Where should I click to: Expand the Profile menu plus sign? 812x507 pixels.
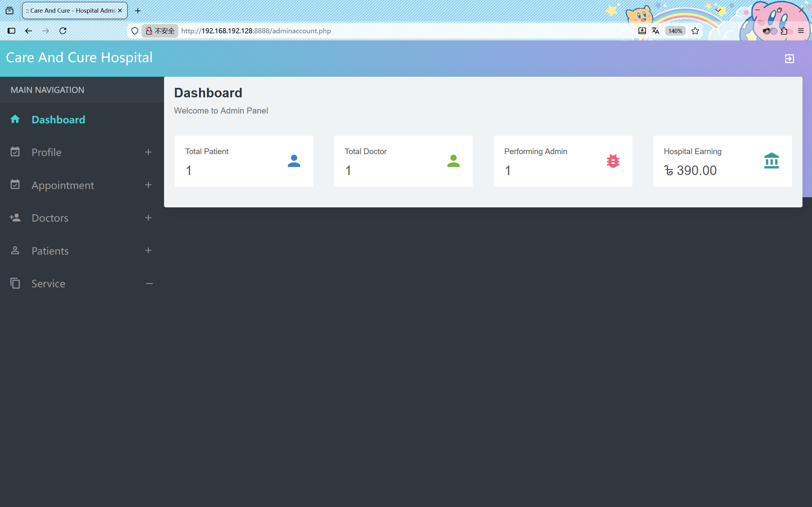tap(148, 152)
